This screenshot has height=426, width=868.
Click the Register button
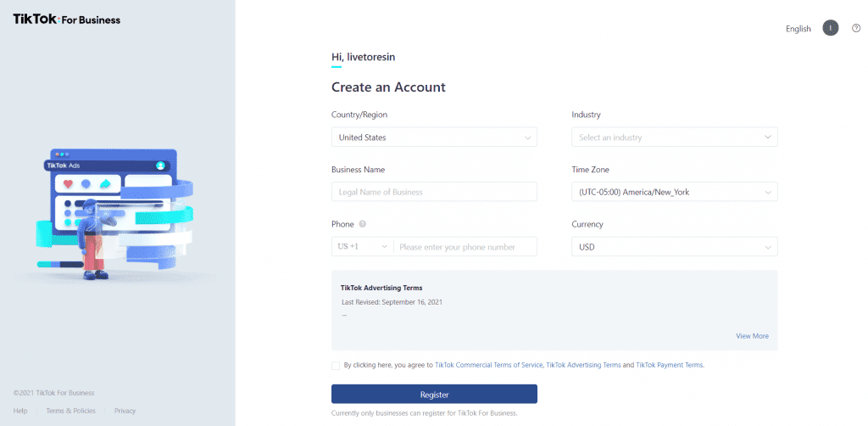pos(434,395)
